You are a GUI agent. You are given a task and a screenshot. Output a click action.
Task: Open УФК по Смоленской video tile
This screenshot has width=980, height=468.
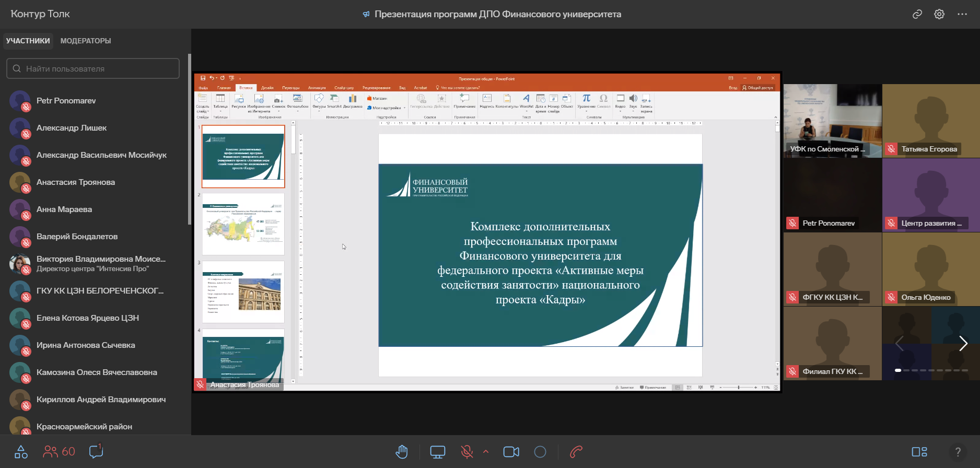(833, 121)
